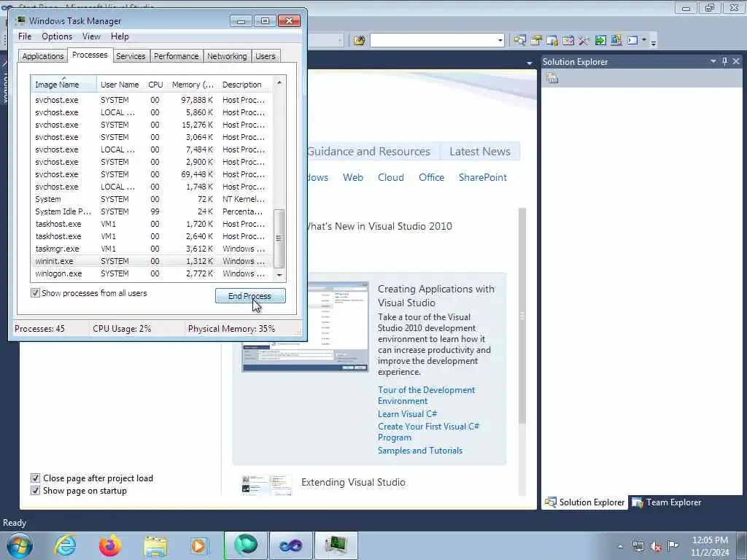Open the View menu in Task Manager
The width and height of the screenshot is (747, 560).
(x=91, y=36)
